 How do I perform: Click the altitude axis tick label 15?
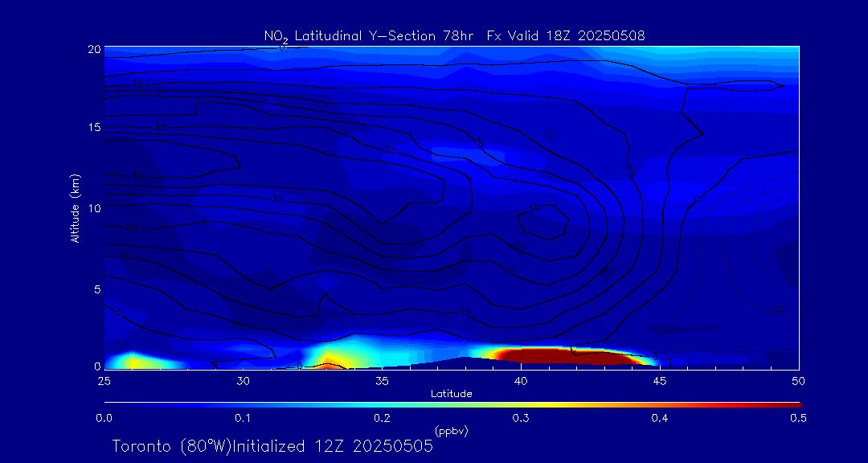click(x=94, y=127)
